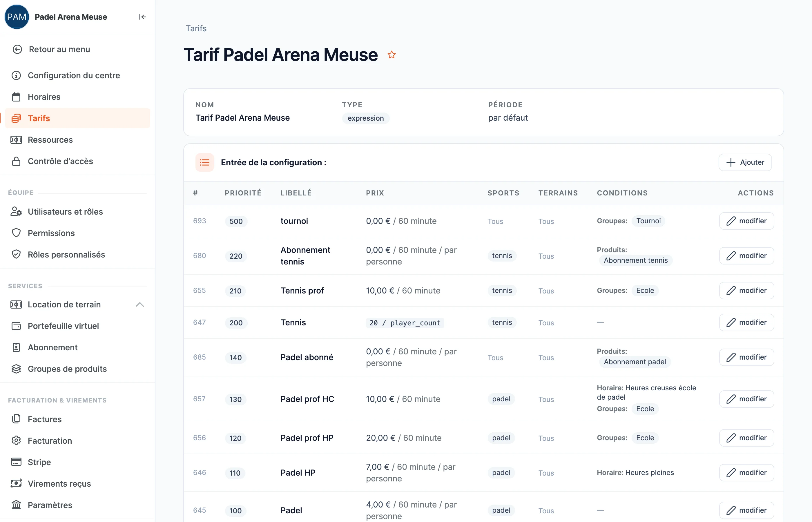Viewport: 812px width, 522px height.
Task: Click the Groupes de produits layers icon
Action: [16, 369]
